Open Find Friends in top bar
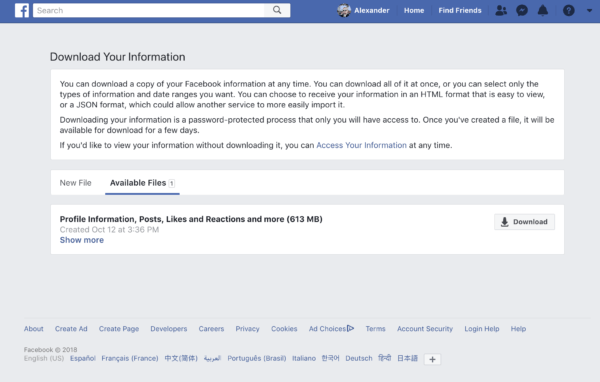 tap(460, 11)
